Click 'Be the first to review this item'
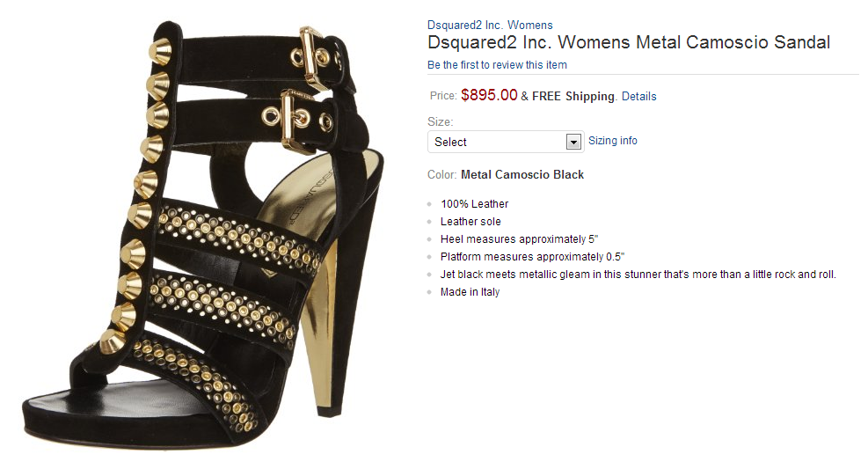 [497, 65]
